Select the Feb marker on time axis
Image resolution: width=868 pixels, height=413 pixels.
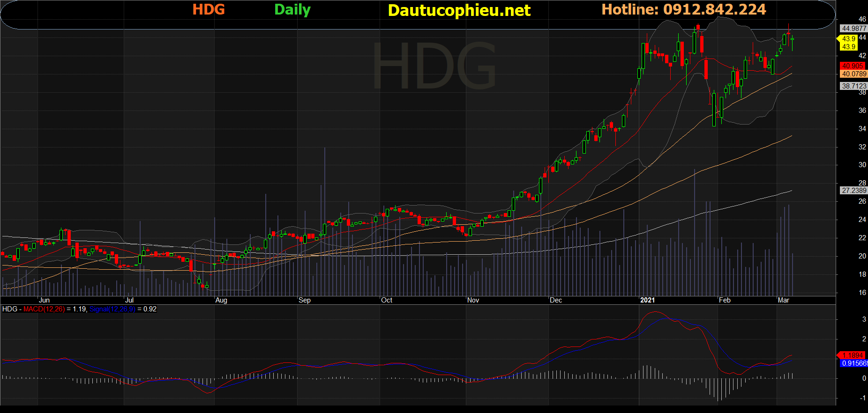pos(725,300)
